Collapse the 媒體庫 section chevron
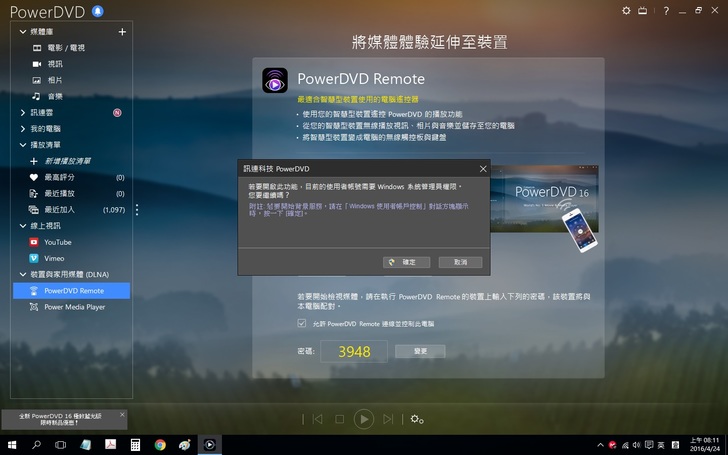Screen dimensions: 728x455 (22, 32)
